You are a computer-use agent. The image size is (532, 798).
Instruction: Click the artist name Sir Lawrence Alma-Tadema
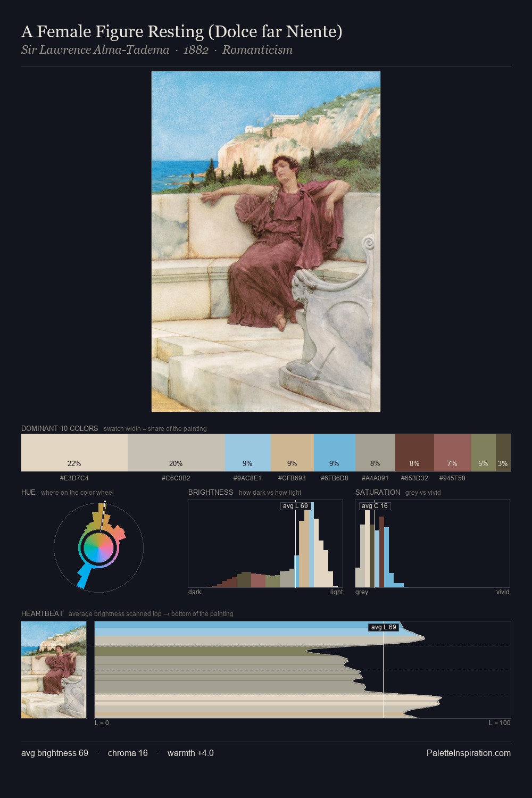(x=95, y=50)
